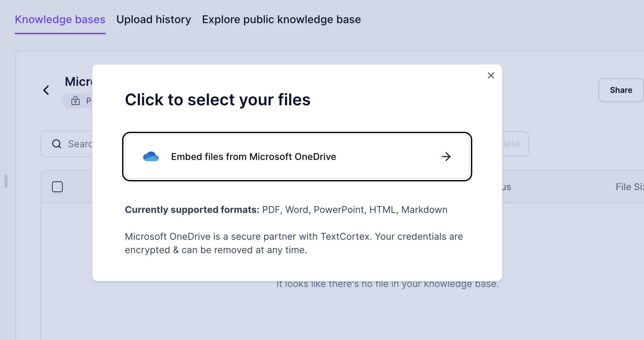Image resolution: width=644 pixels, height=340 pixels.
Task: Collapse the knowledge base view with the left chevron
Action: tap(46, 90)
